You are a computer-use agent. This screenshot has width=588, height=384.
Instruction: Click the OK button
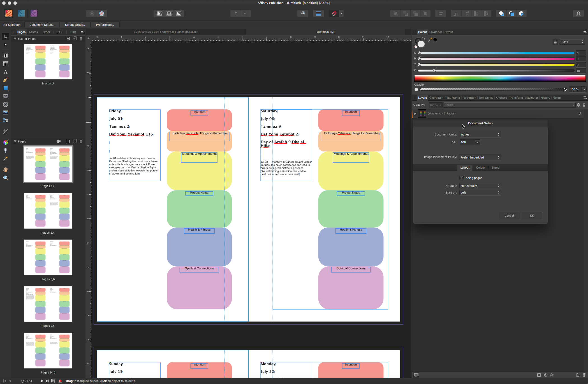tap(532, 216)
